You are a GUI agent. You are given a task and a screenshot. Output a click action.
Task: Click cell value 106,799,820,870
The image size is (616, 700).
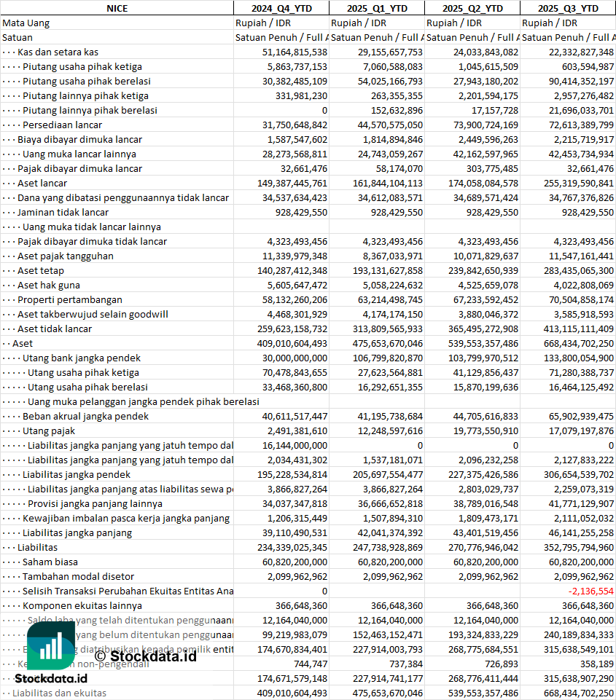pos(388,358)
